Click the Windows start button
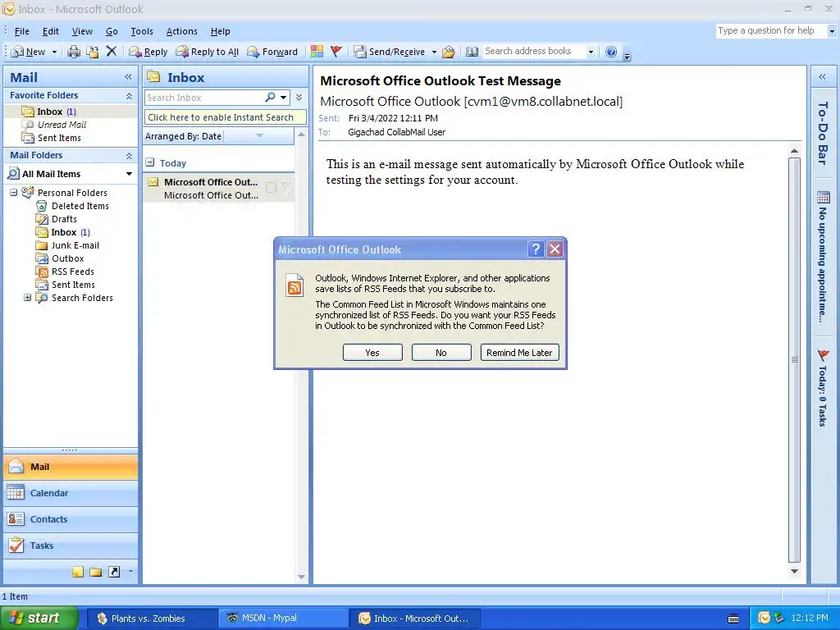The width and height of the screenshot is (840, 630). [x=39, y=618]
